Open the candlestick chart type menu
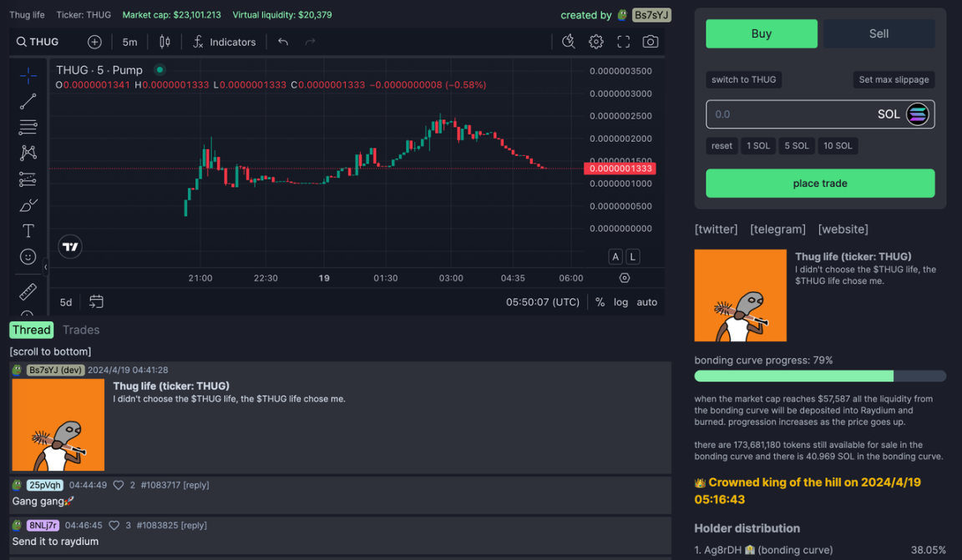 pos(165,42)
